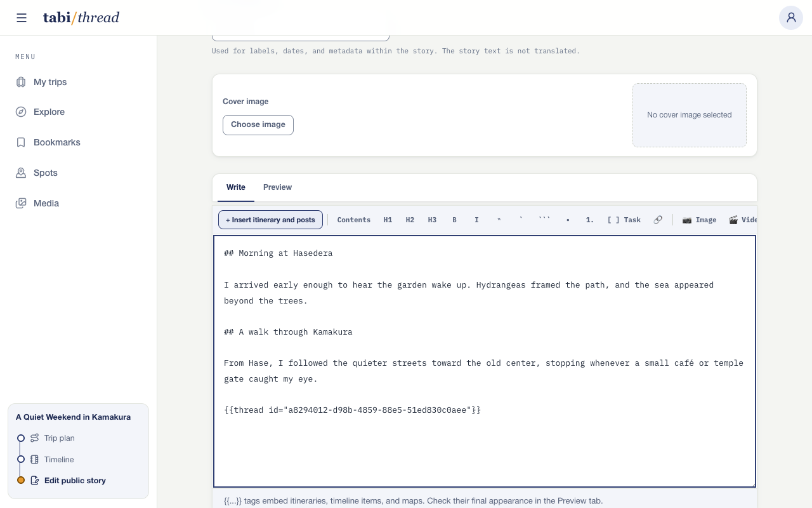Viewport: 812px width, 508px height.
Task: Click inside the story text editor
Action: pyautogui.click(x=485, y=361)
